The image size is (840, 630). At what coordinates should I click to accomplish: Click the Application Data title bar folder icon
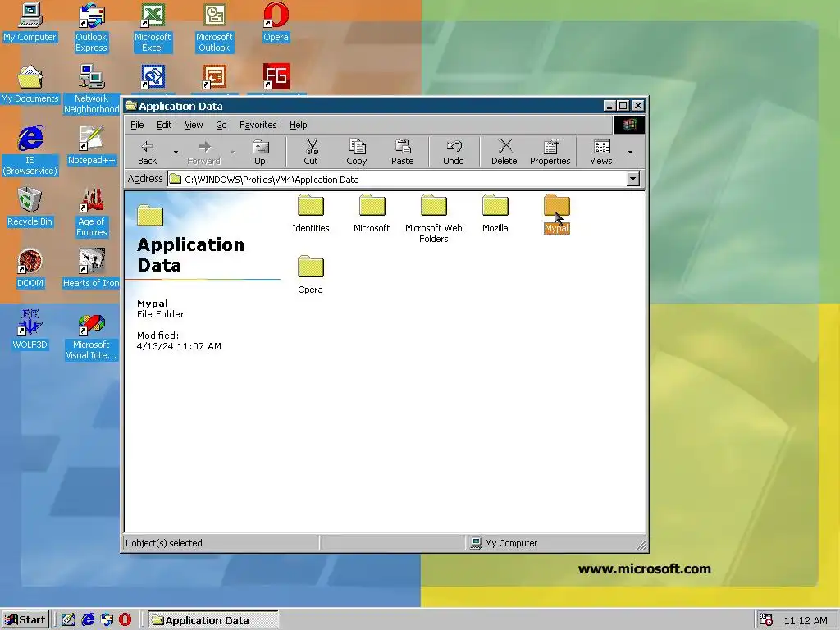130,106
